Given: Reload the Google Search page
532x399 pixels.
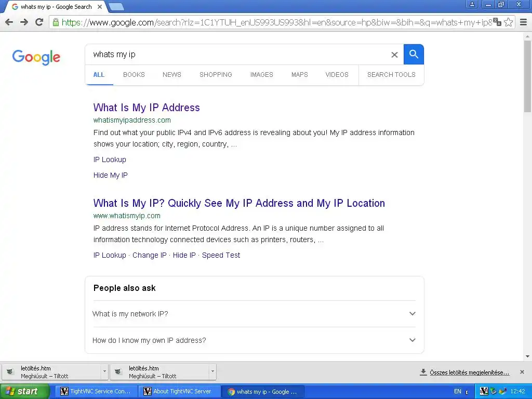Looking at the screenshot, I should 39,22.
